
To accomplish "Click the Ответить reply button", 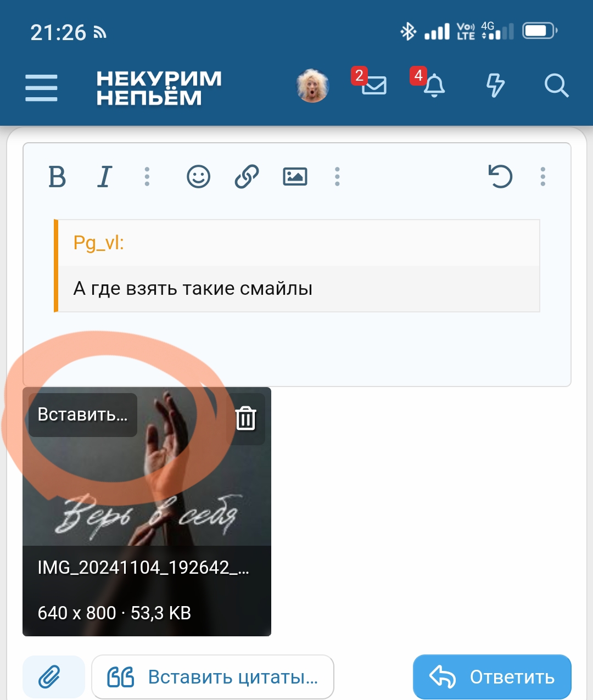I will click(492, 677).
